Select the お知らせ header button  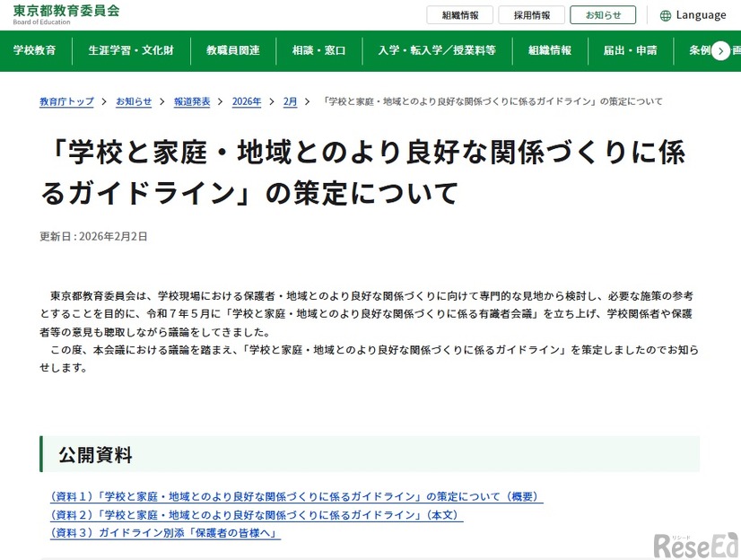[603, 14]
